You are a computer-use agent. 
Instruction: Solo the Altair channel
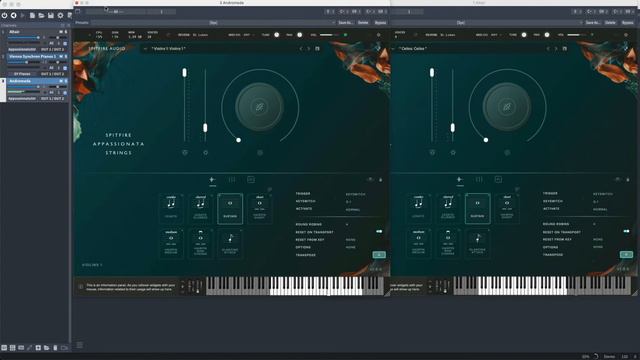coord(66,31)
